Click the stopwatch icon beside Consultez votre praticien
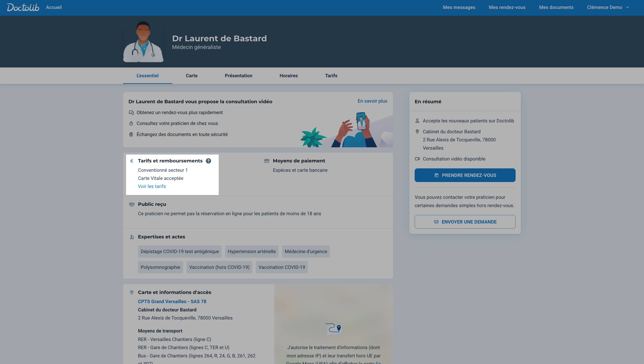644x364 pixels. pyautogui.click(x=131, y=123)
